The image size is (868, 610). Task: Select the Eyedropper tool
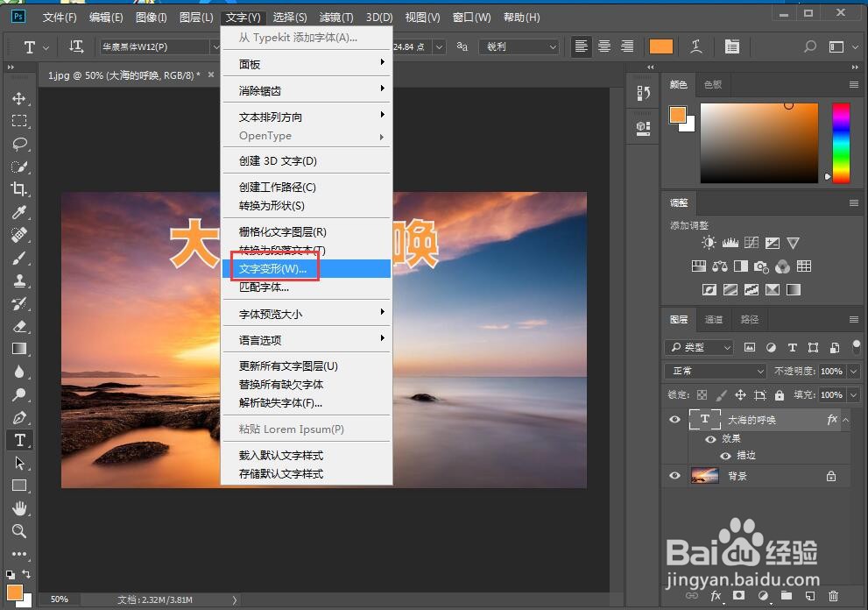(x=19, y=212)
